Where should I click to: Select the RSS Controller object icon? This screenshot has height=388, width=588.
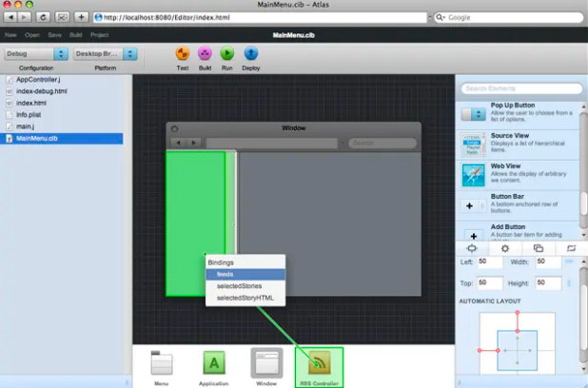pyautogui.click(x=319, y=363)
